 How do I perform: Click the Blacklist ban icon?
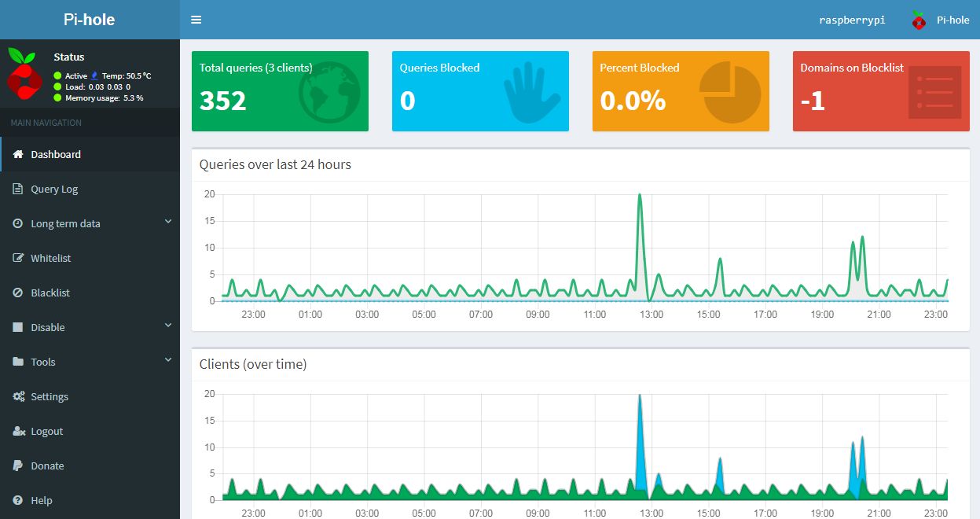pos(18,293)
